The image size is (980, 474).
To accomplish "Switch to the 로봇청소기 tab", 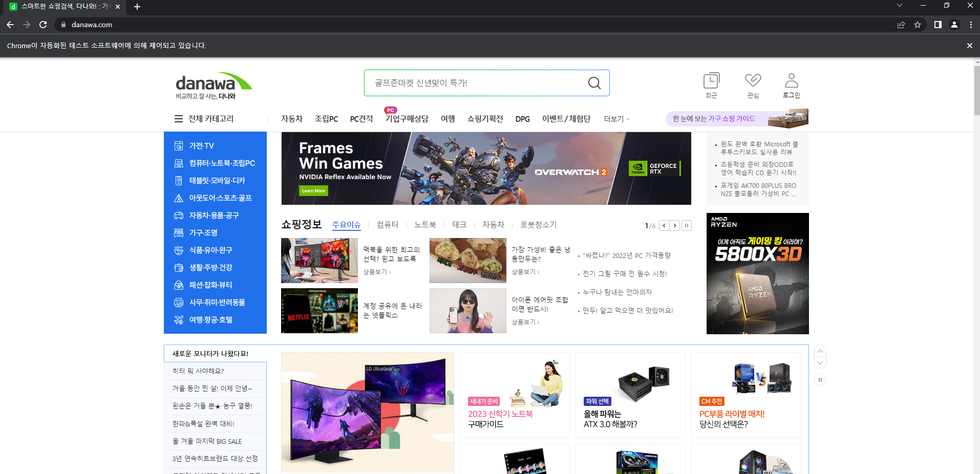I will point(538,225).
